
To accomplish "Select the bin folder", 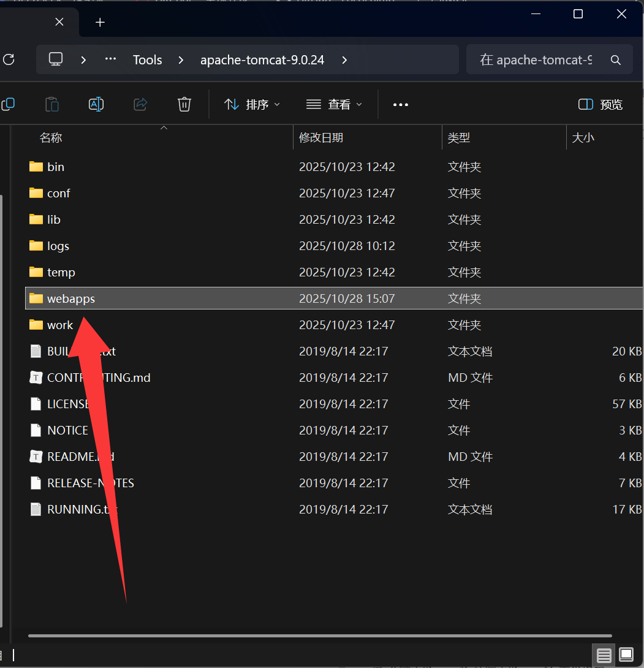I will click(334, 167).
